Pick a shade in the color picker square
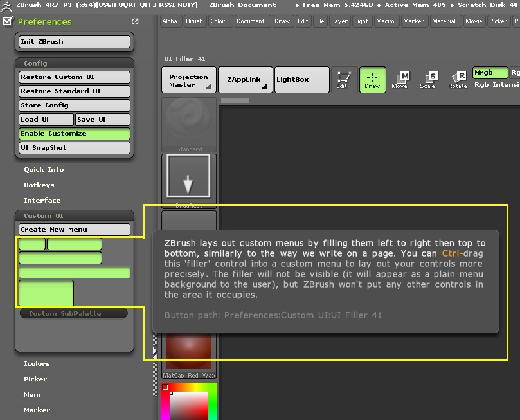The height and width of the screenshot is (420, 520). click(x=189, y=405)
